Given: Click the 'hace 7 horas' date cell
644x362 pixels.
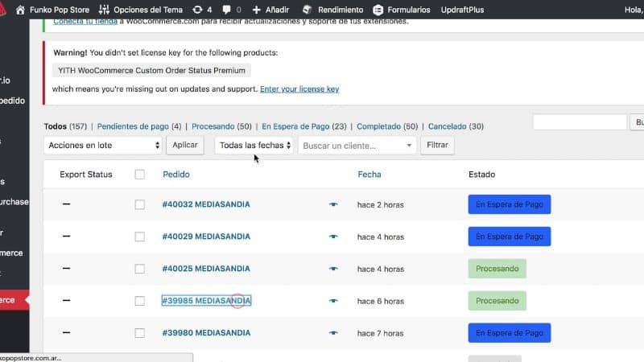Looking at the screenshot, I should tap(380, 333).
